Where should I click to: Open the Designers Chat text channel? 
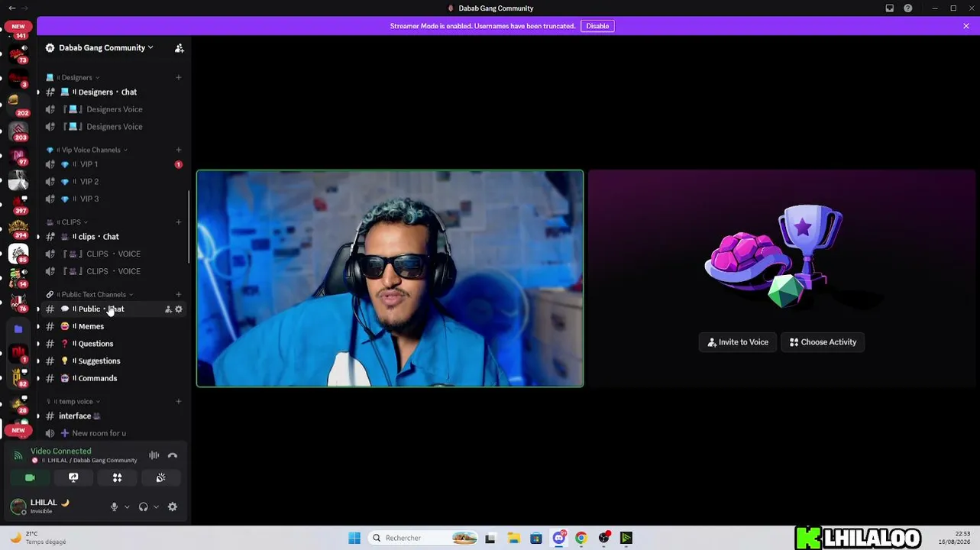[114, 92]
